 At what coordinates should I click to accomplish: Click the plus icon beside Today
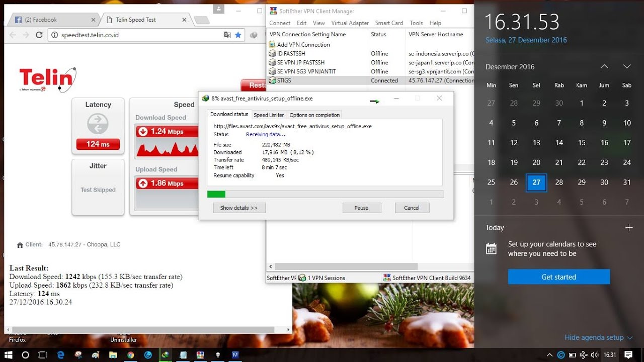pos(629,227)
